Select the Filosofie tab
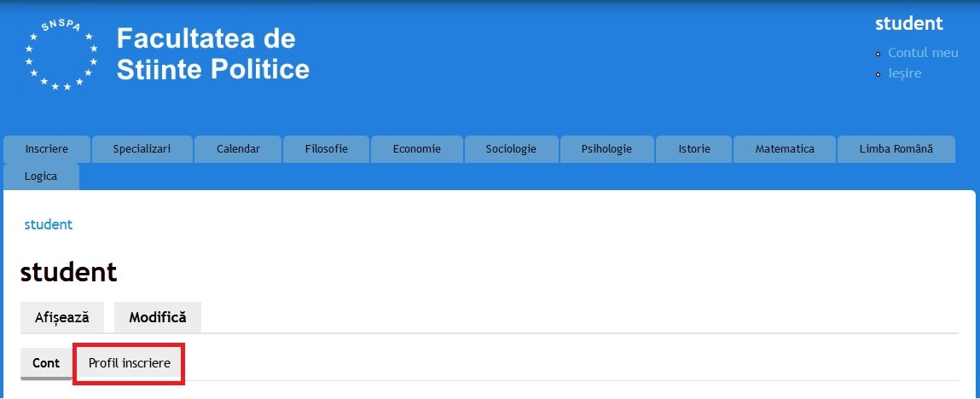Viewport: 980px width, 399px height. (327, 149)
